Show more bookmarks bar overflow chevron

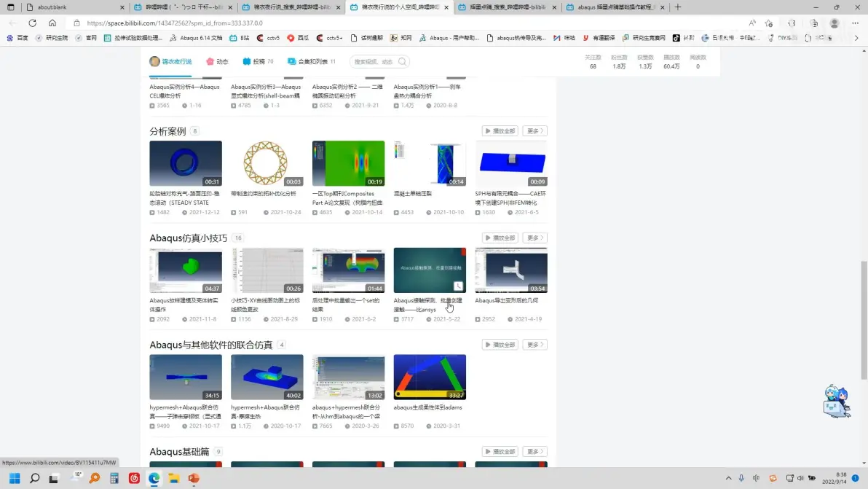pyautogui.click(x=856, y=38)
